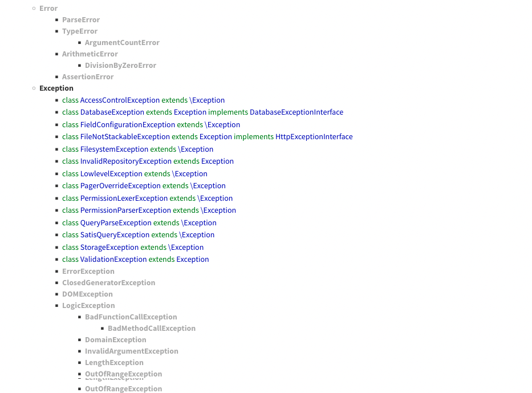The width and height of the screenshot is (532, 393).
Task: Open the FilesystemException class
Action: coord(114,149)
